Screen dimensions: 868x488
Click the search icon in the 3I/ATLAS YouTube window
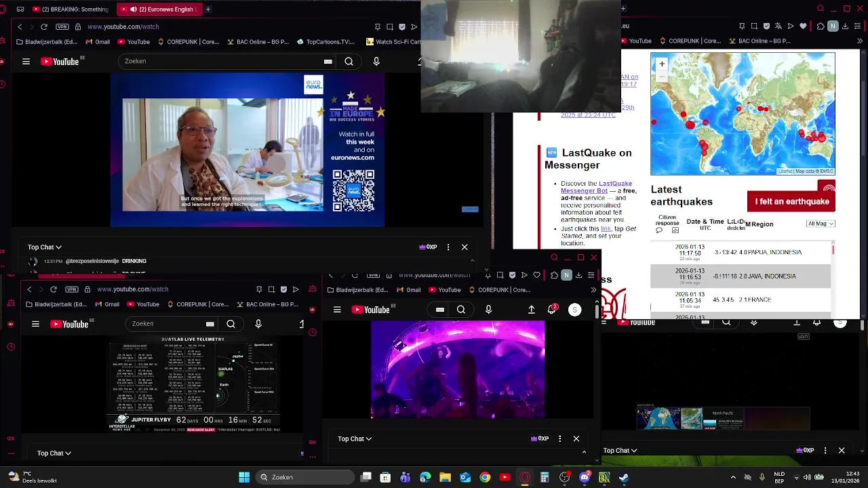point(231,324)
